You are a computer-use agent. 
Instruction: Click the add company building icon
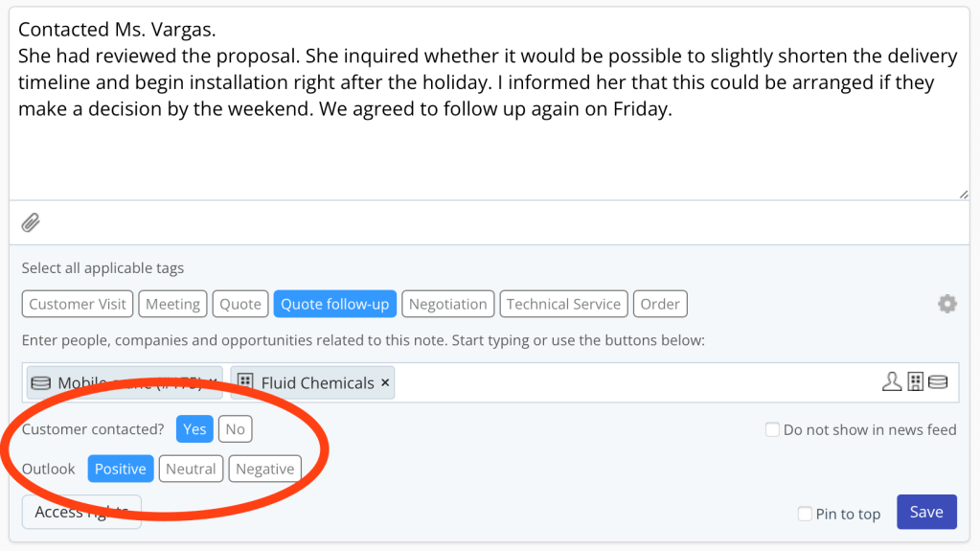[916, 382]
